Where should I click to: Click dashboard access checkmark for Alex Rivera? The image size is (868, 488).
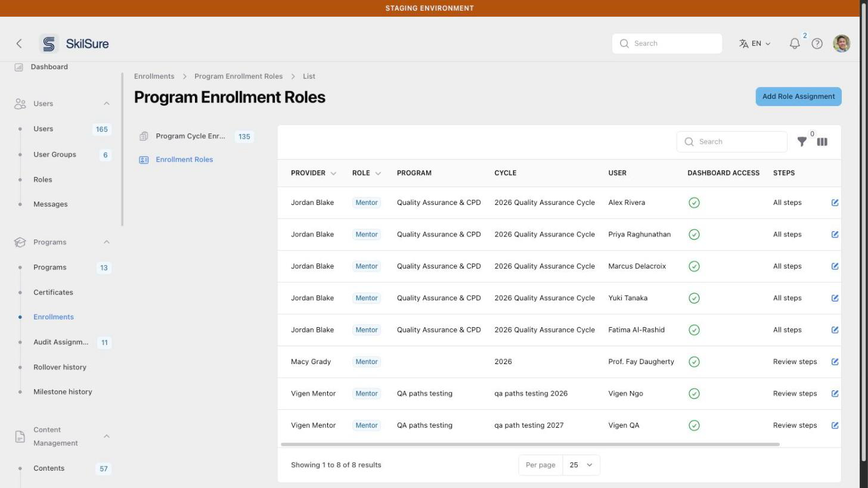pyautogui.click(x=694, y=203)
